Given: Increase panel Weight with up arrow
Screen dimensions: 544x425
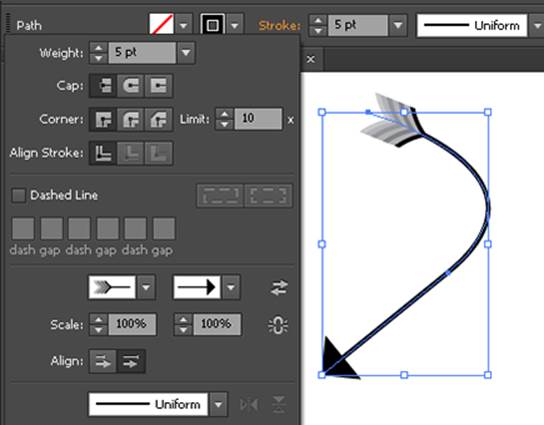Looking at the screenshot, I should (99, 48).
